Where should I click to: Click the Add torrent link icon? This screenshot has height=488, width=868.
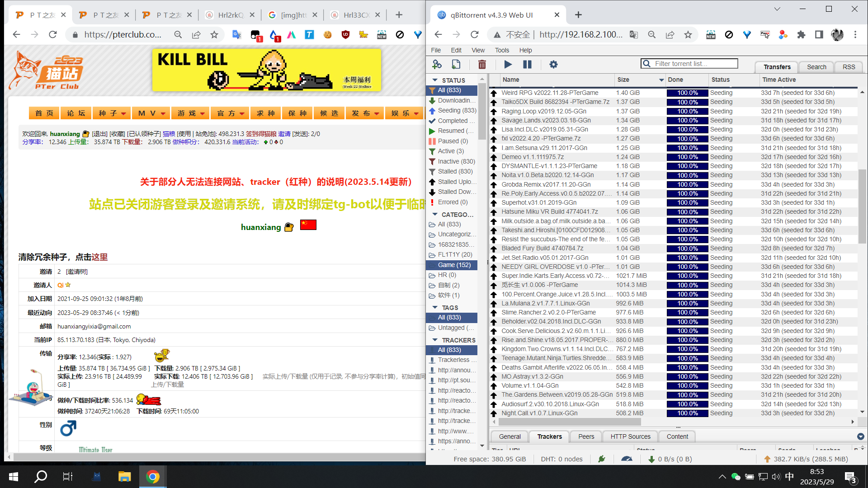(437, 65)
